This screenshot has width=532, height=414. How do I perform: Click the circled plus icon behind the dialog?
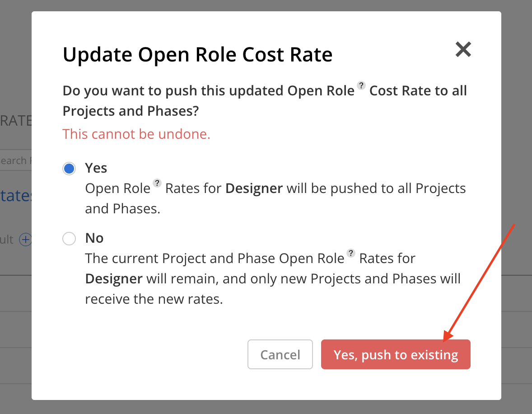tap(25, 240)
